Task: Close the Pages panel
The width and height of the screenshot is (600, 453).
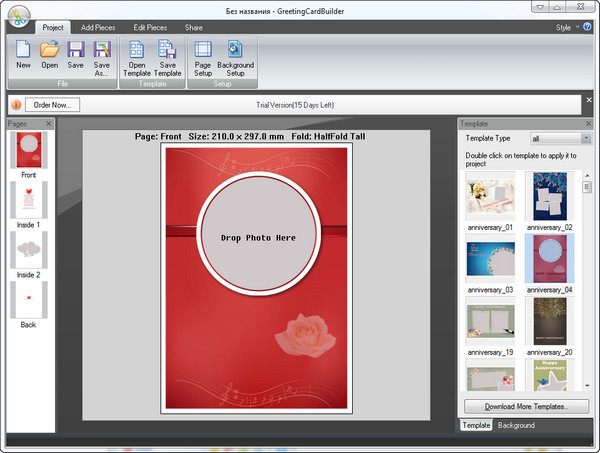Action: click(49, 124)
